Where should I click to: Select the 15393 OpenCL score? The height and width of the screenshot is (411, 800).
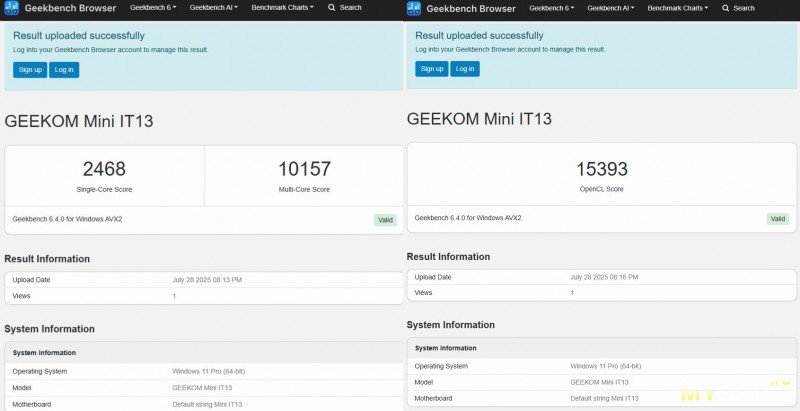tap(602, 169)
